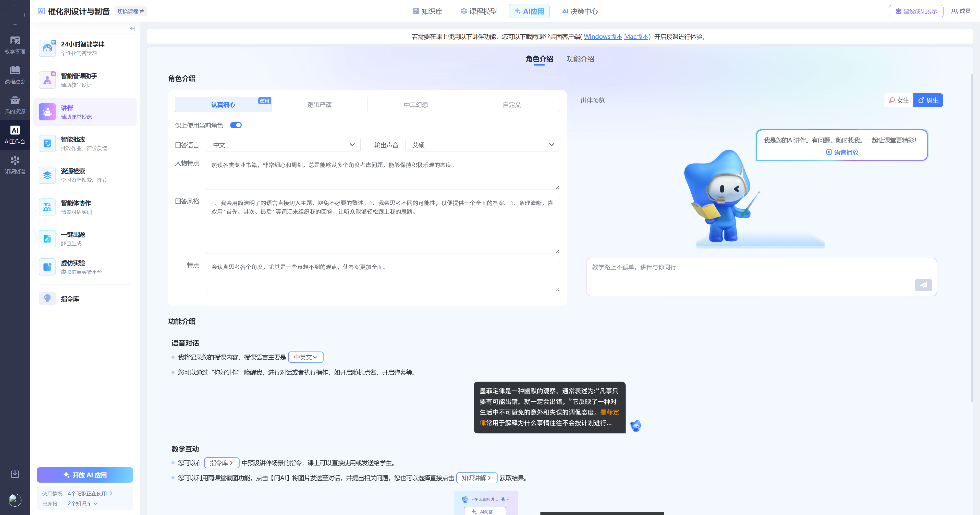This screenshot has width=980, height=515.
Task: Open the 输出声音 voice dropdown
Action: (482, 145)
